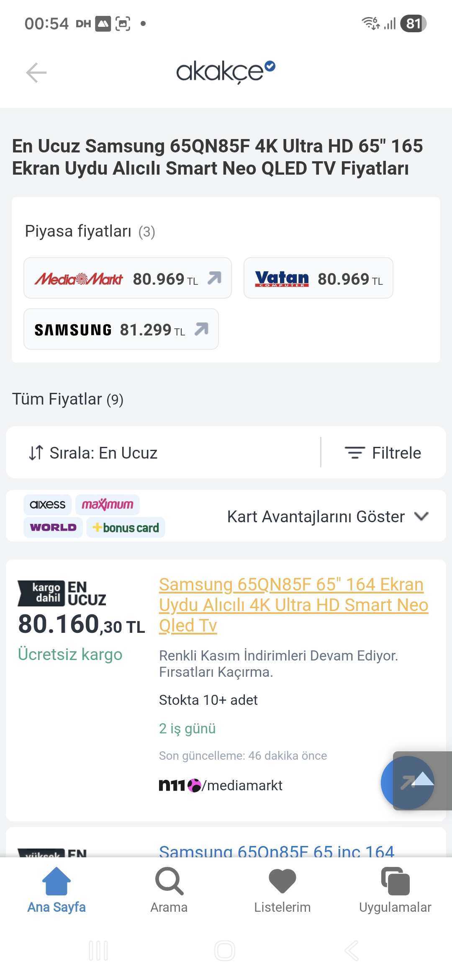Open Vatan Computer price offer
Image resolution: width=452 pixels, height=980 pixels.
point(318,278)
